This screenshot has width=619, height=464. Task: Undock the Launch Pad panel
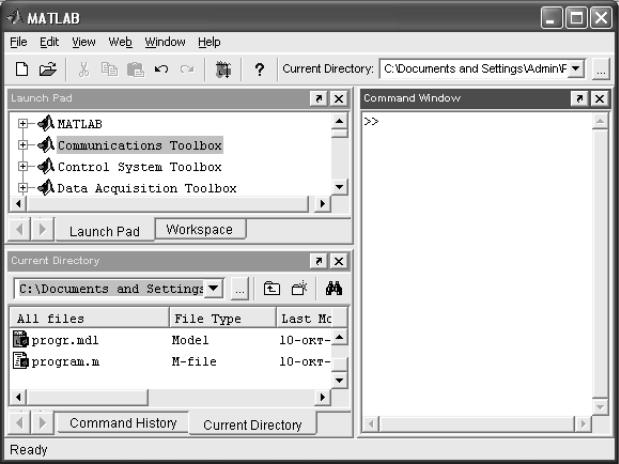click(x=318, y=98)
